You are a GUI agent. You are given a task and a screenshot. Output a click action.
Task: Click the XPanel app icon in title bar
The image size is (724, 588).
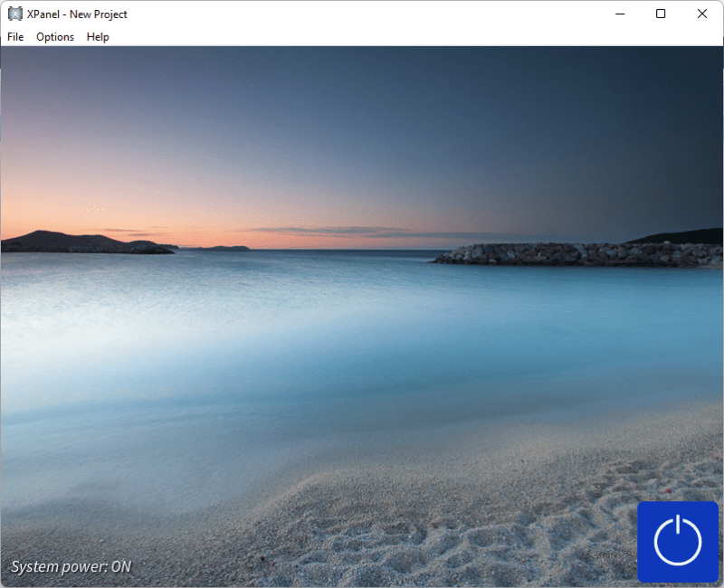click(x=15, y=14)
